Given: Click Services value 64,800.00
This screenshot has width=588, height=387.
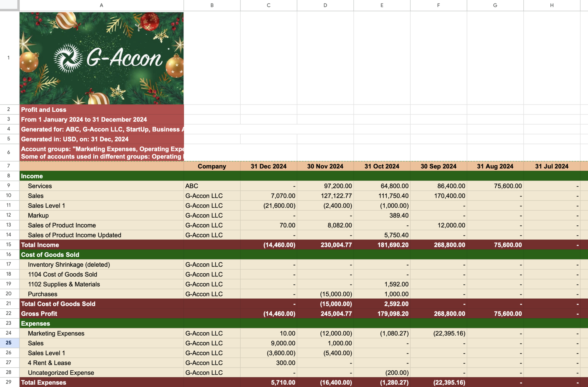Looking at the screenshot, I should [x=382, y=186].
